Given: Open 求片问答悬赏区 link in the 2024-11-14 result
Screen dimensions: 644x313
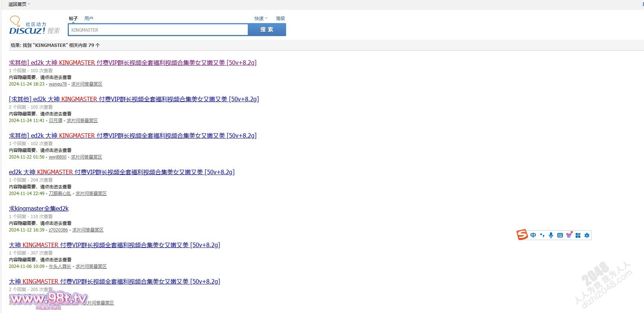Looking at the screenshot, I should pyautogui.click(x=91, y=194).
